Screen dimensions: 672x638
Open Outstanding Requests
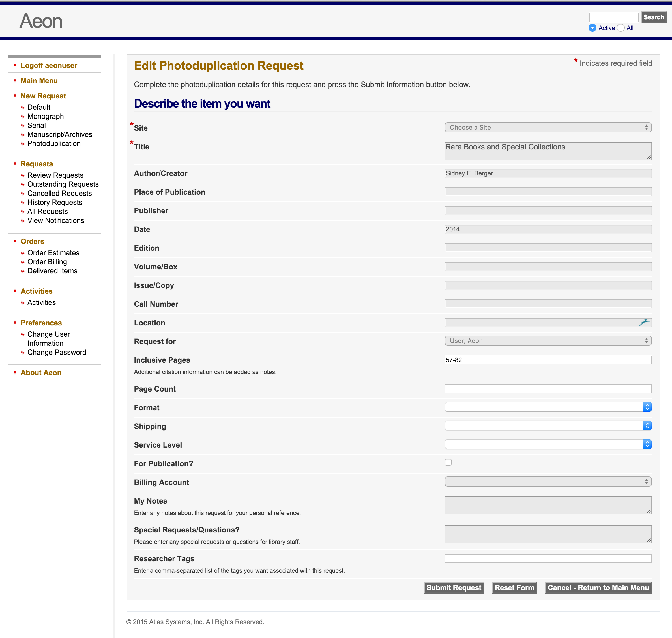tap(63, 184)
